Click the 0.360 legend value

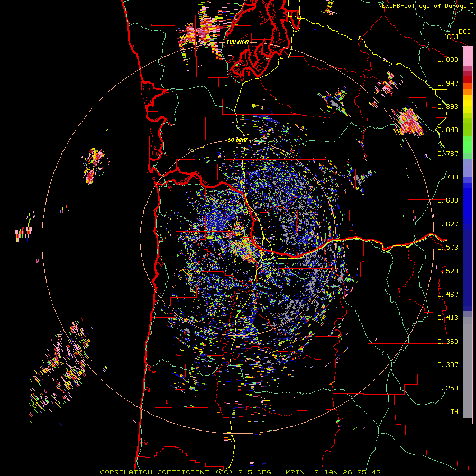pos(448,342)
